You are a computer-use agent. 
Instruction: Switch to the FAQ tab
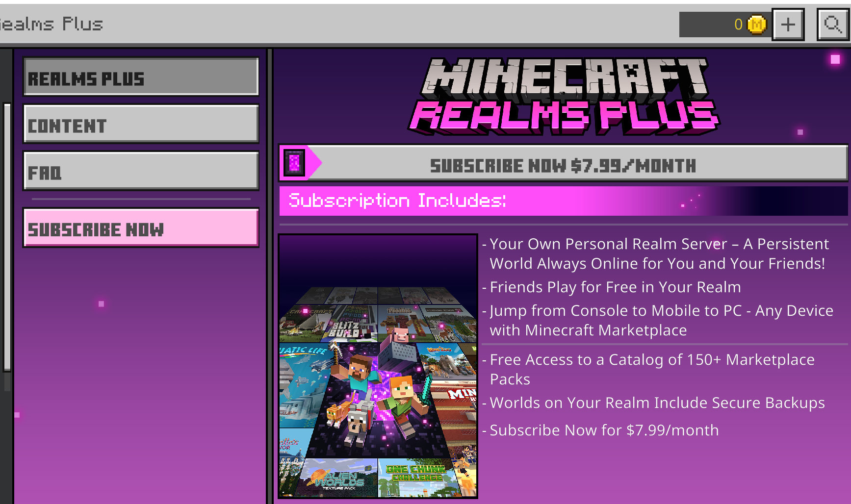141,171
